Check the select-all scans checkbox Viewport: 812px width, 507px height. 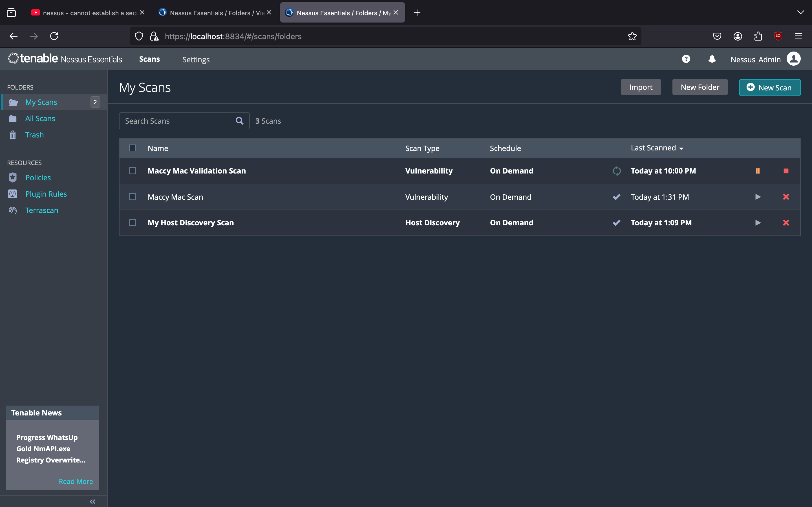tap(133, 148)
